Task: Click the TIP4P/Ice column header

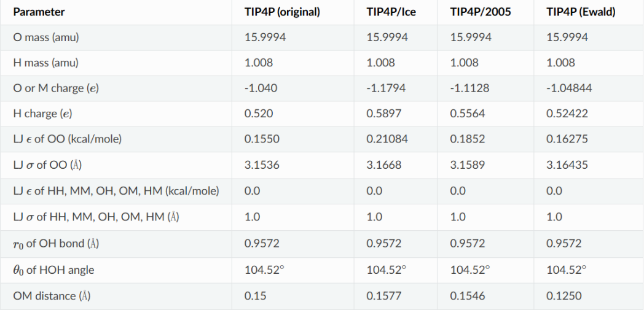Action: 391,12
